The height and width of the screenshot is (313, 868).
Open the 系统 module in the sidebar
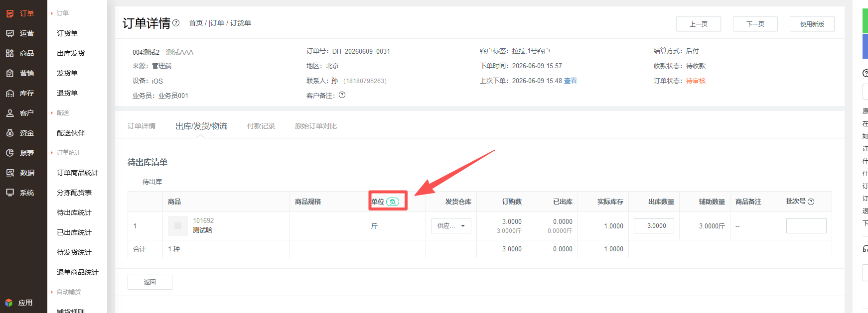tap(20, 193)
